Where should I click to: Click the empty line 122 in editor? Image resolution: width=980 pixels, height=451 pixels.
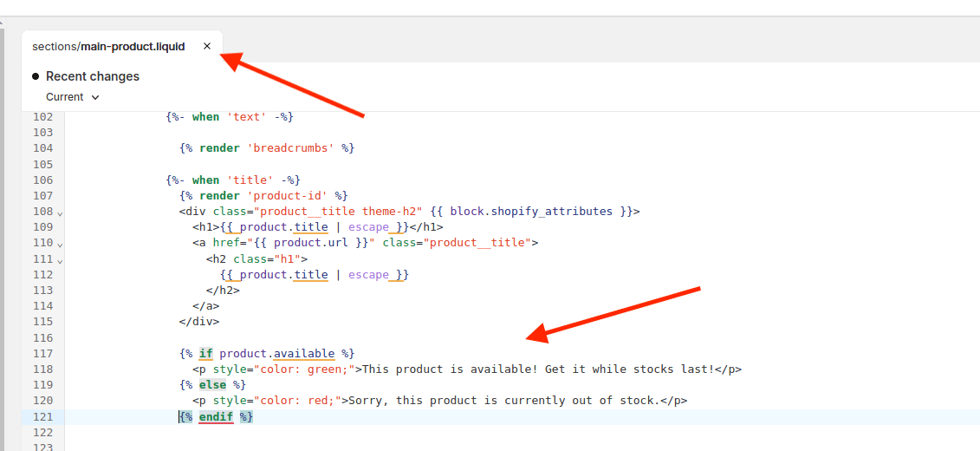[347, 432]
